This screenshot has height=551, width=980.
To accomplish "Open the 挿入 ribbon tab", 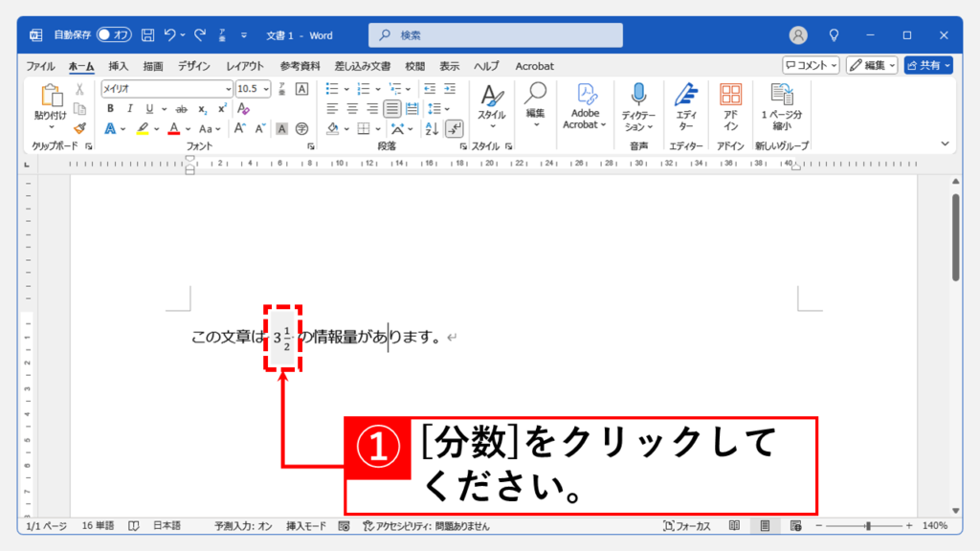I will [119, 66].
